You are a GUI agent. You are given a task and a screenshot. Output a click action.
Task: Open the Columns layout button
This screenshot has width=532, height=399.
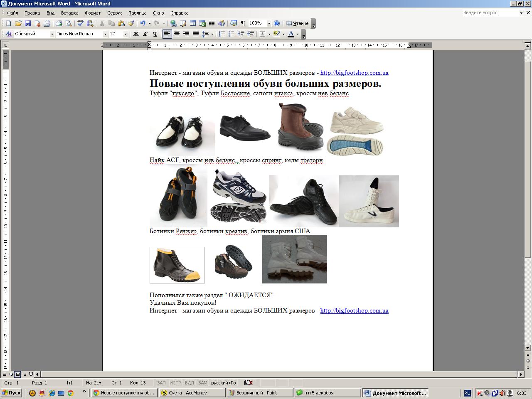(x=212, y=24)
